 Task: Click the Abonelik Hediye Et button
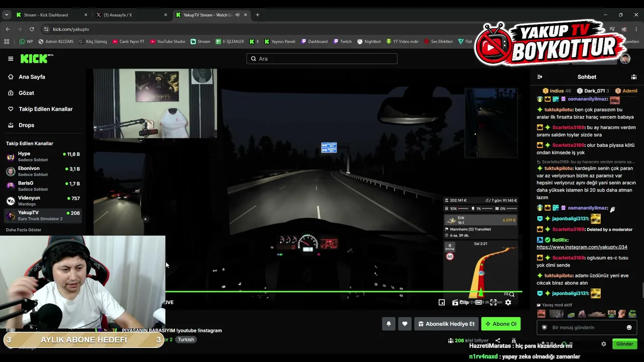(x=446, y=324)
